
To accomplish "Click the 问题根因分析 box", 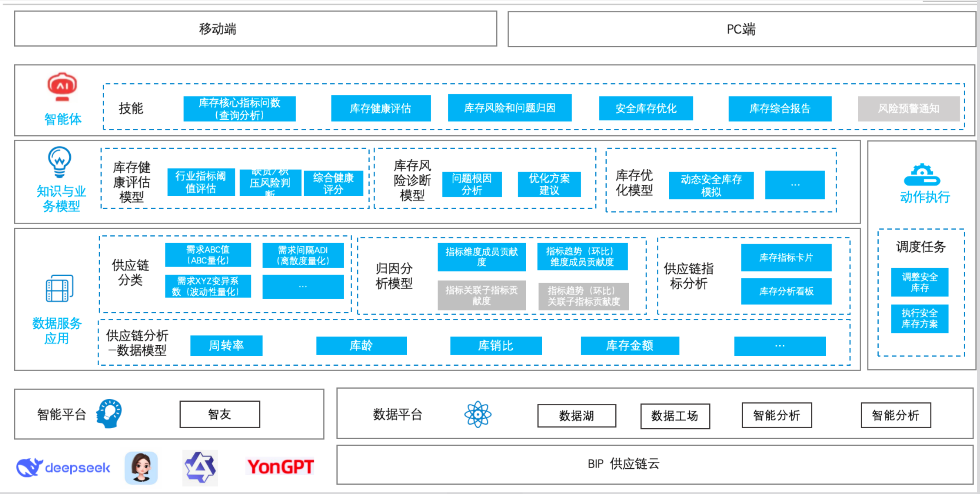I will [472, 184].
